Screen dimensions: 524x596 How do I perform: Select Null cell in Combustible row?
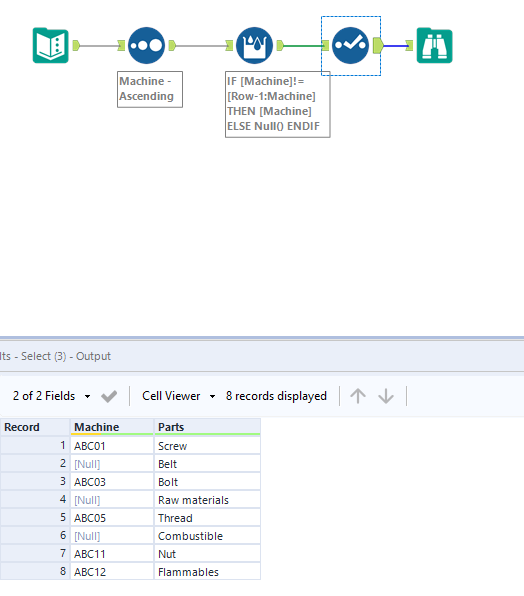(x=112, y=536)
